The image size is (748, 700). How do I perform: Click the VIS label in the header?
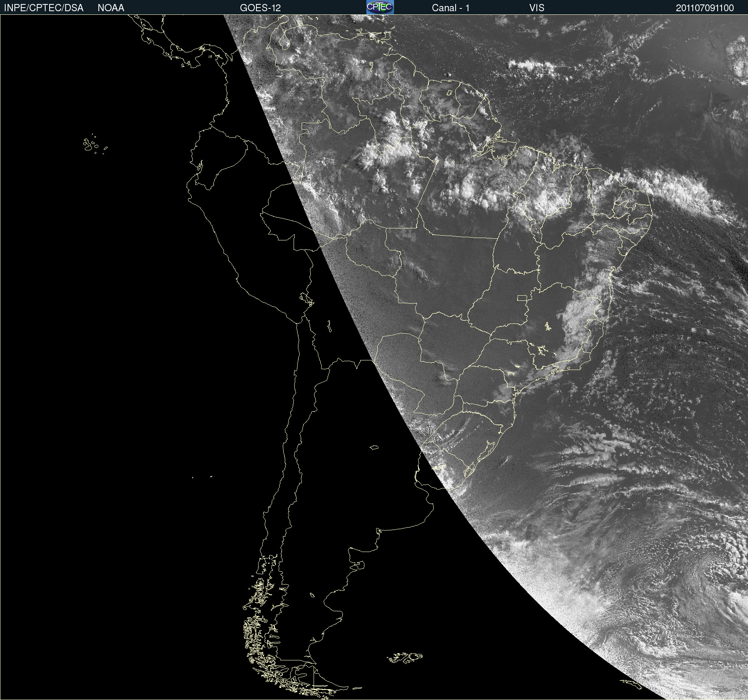(x=537, y=8)
